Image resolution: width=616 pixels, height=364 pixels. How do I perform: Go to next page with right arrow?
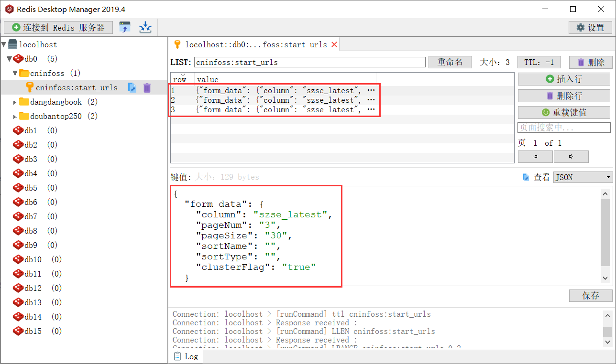pos(571,157)
